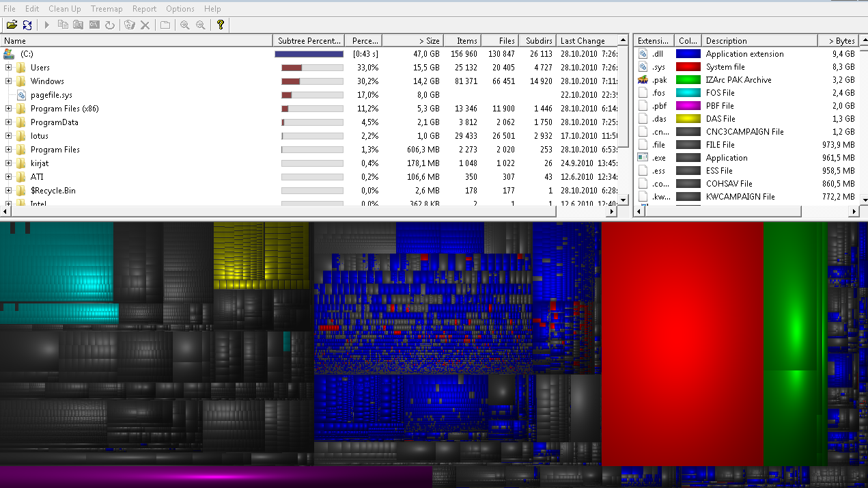Click the yellow Help question mark icon
Viewport: 868px width, 488px height.
pos(220,25)
